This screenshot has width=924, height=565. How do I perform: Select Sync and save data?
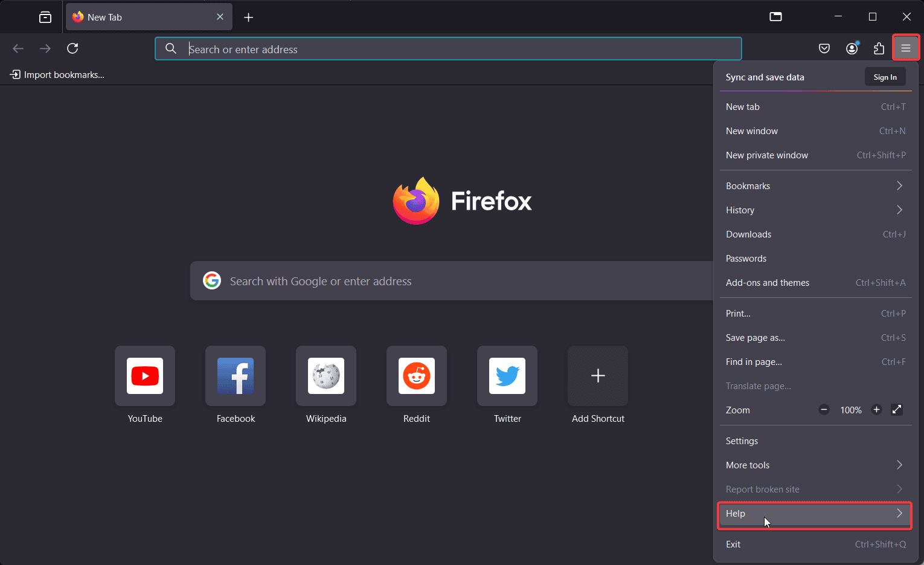pos(765,77)
